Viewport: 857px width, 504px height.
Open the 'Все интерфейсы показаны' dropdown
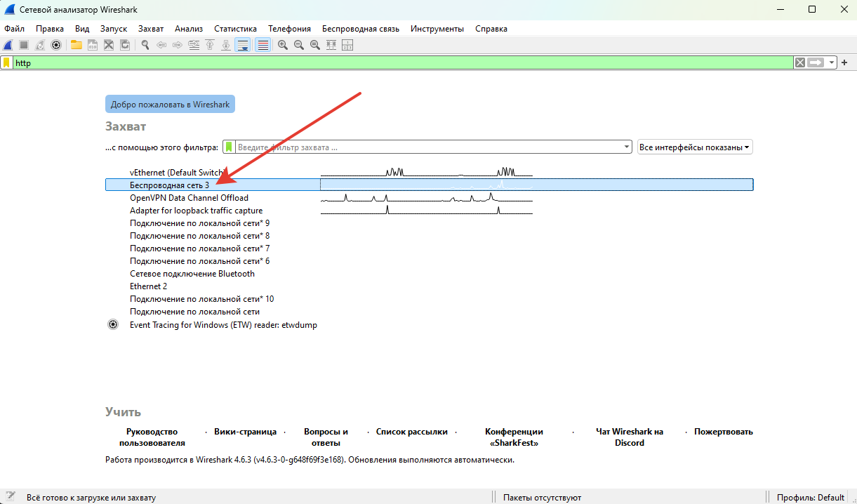click(x=695, y=147)
